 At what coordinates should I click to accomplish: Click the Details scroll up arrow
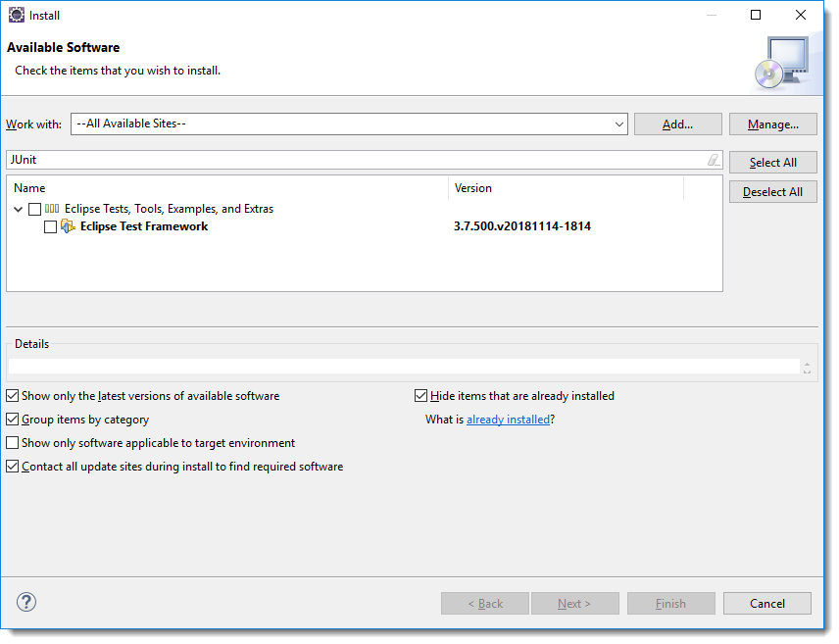807,363
